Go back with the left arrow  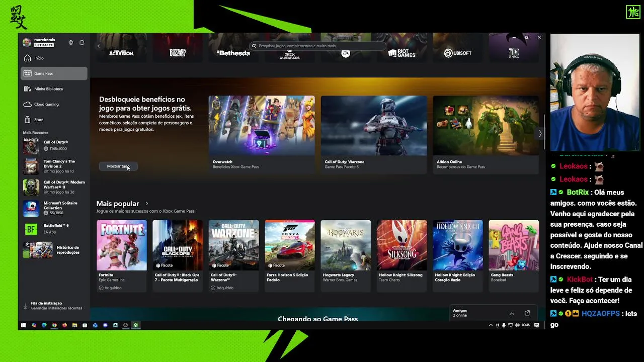pyautogui.click(x=98, y=46)
